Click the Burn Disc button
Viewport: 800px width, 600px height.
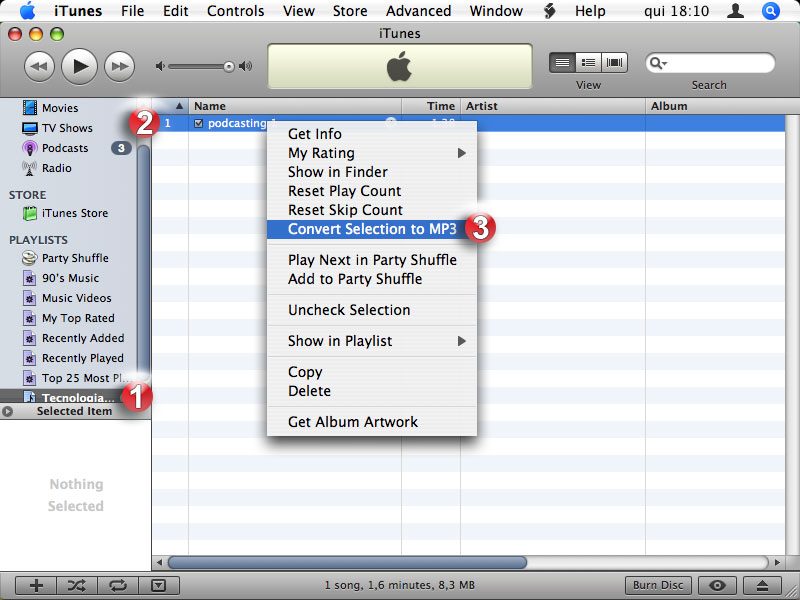658,585
